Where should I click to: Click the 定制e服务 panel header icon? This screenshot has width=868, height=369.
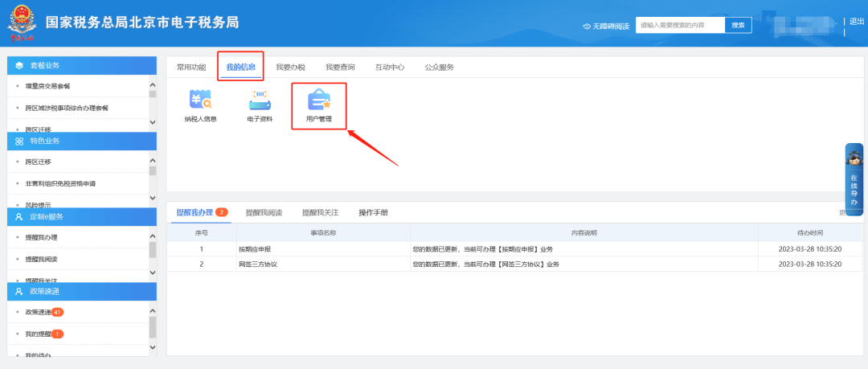click(x=19, y=216)
